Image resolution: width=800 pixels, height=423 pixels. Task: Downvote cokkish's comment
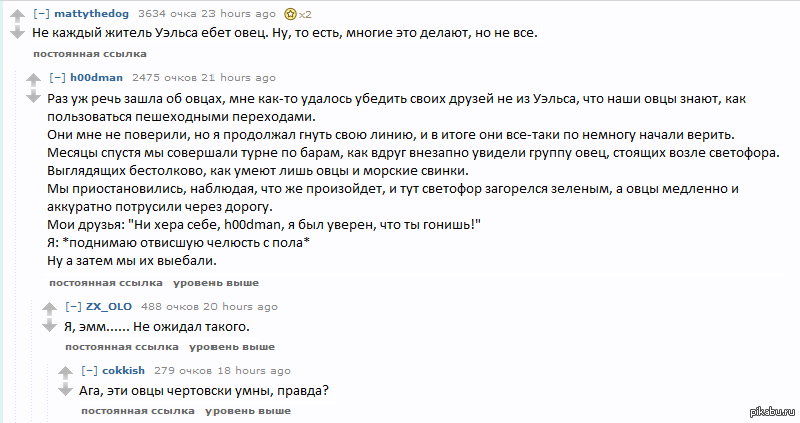tap(65, 391)
